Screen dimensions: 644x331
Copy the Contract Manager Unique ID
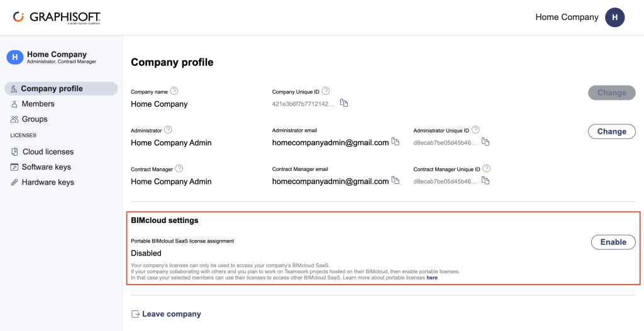click(x=486, y=181)
